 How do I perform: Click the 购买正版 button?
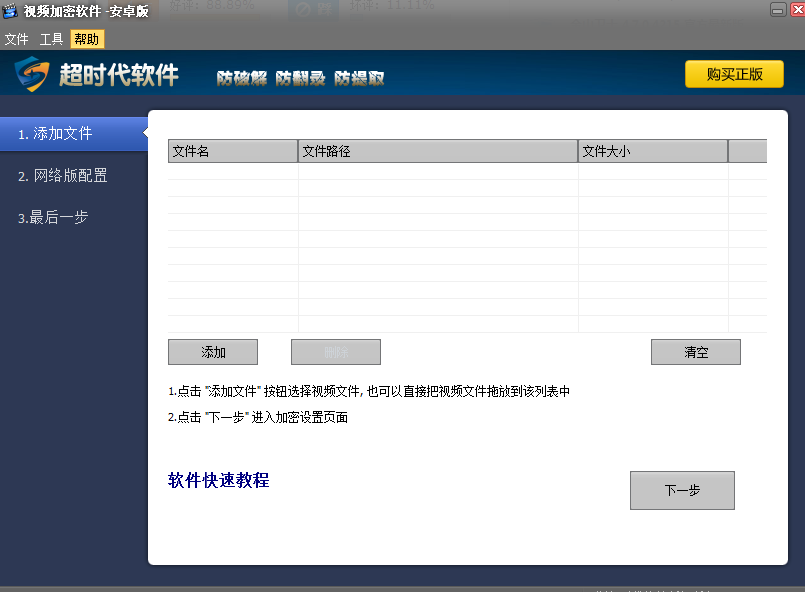coord(734,74)
